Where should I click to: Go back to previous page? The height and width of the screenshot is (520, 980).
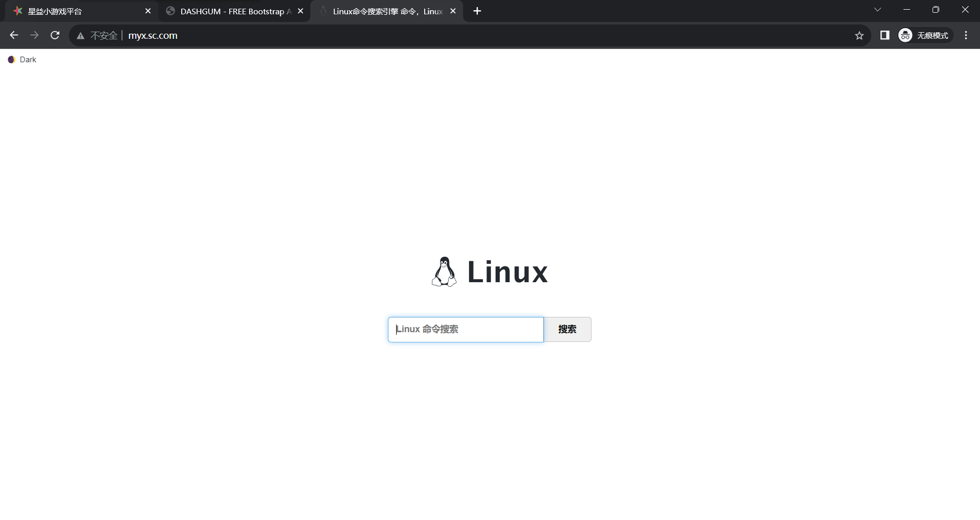coord(14,35)
